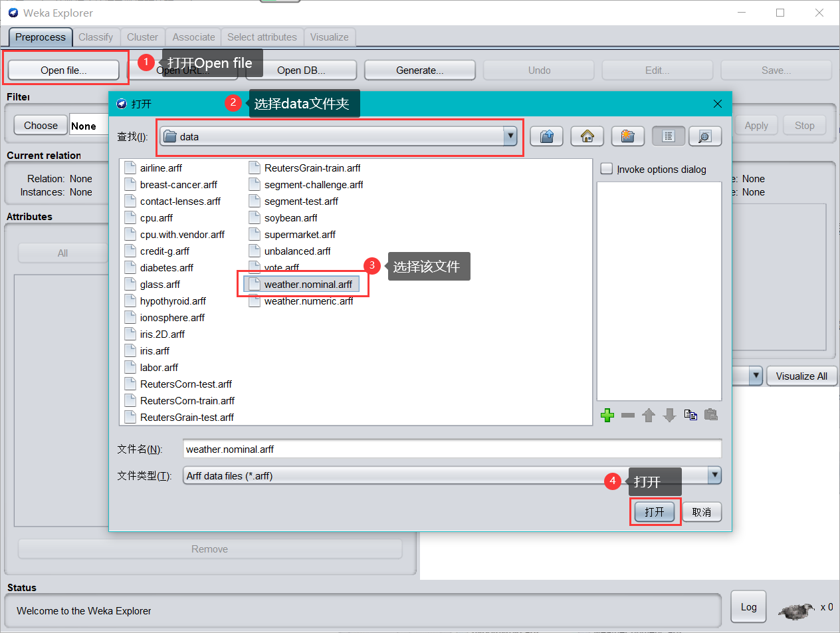Click the Weka logo in the title bar
840x633 pixels.
click(x=13, y=13)
